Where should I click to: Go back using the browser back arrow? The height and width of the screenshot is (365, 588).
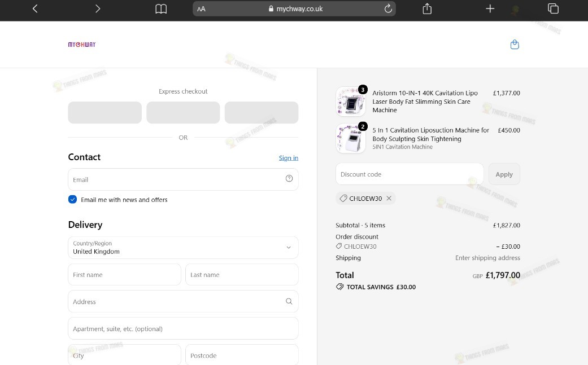click(x=35, y=8)
